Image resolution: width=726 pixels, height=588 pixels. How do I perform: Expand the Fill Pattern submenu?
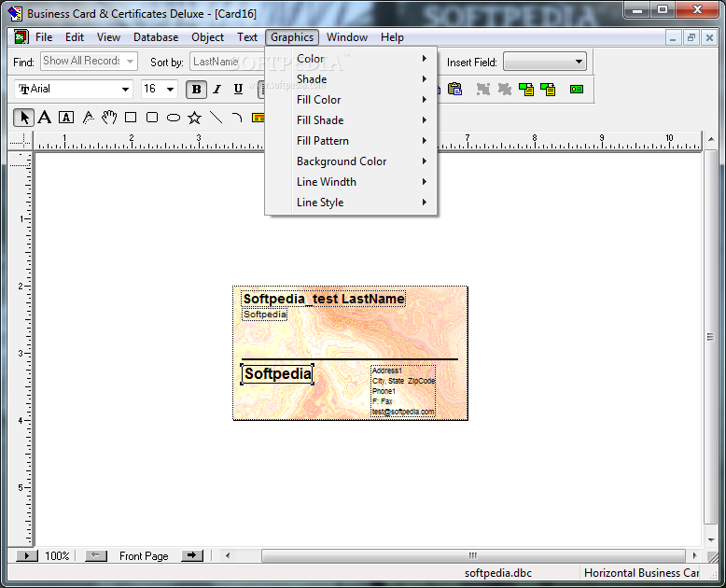[351, 141]
